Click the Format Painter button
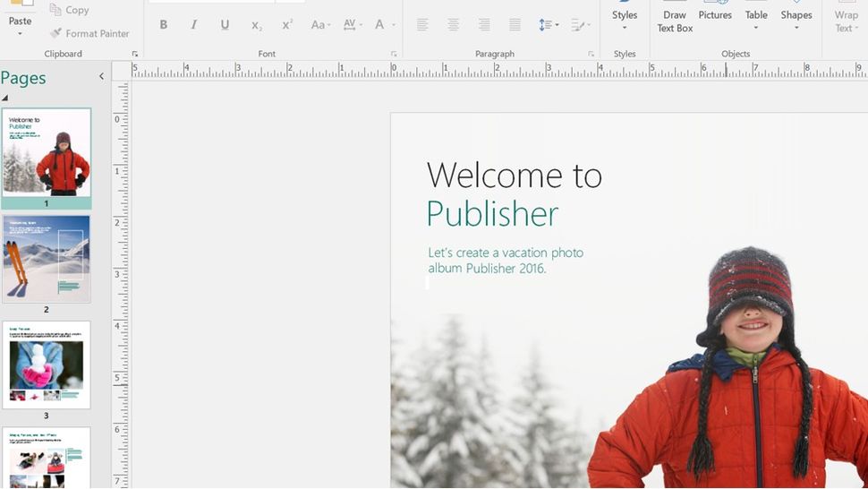Screen dimensions: 868x489 (89, 33)
